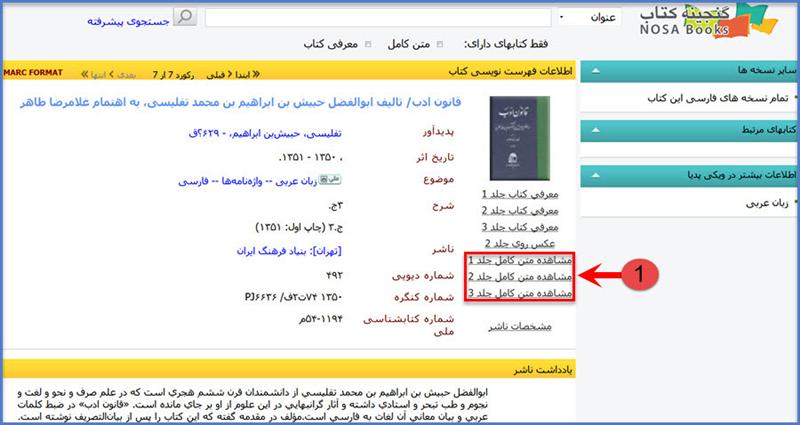Toggle the متن کامل checkbox
The width and height of the screenshot is (800, 425).
(370, 45)
